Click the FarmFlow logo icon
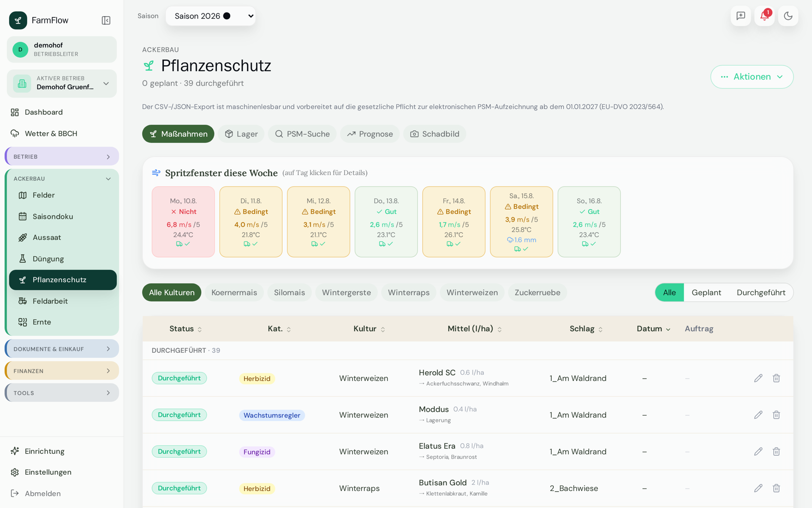Image resolution: width=812 pixels, height=508 pixels. coord(18,20)
